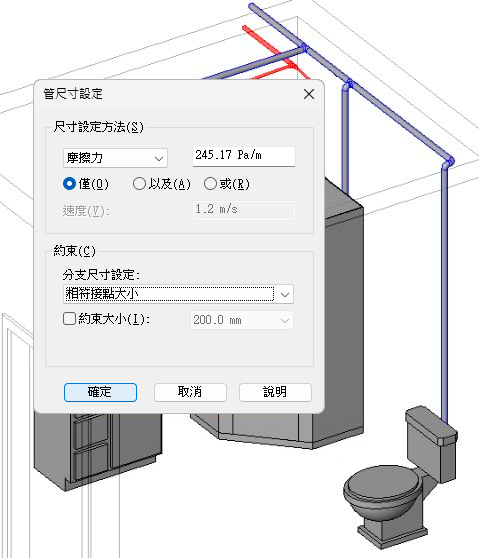
Task: Click the 確定 button
Action: 100,392
